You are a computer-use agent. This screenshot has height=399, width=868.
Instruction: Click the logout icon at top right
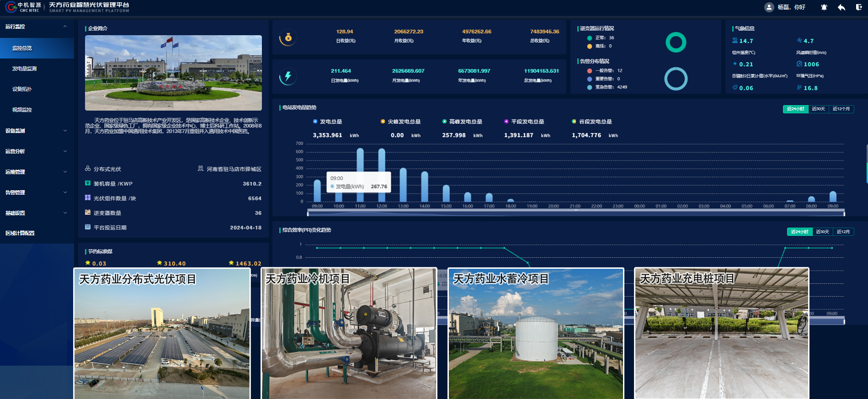click(x=859, y=7)
